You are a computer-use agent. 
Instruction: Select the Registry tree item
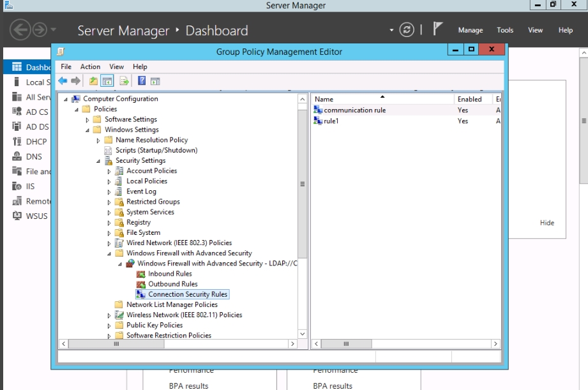click(x=139, y=222)
